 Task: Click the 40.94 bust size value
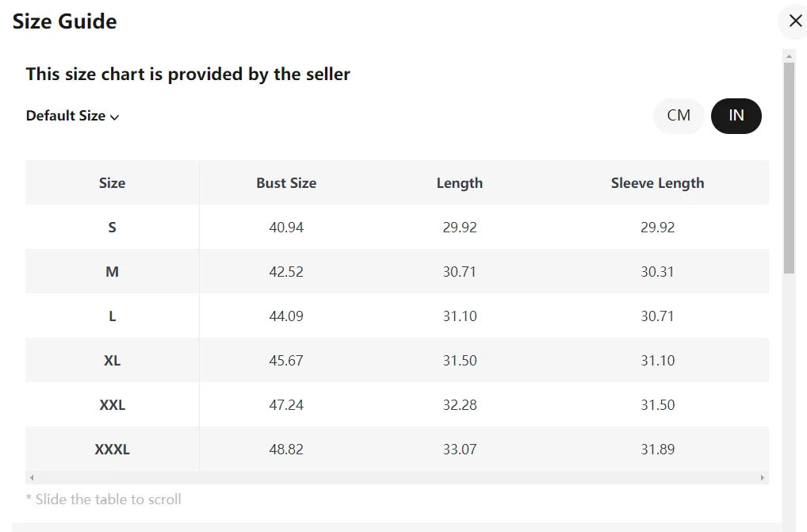tap(286, 228)
